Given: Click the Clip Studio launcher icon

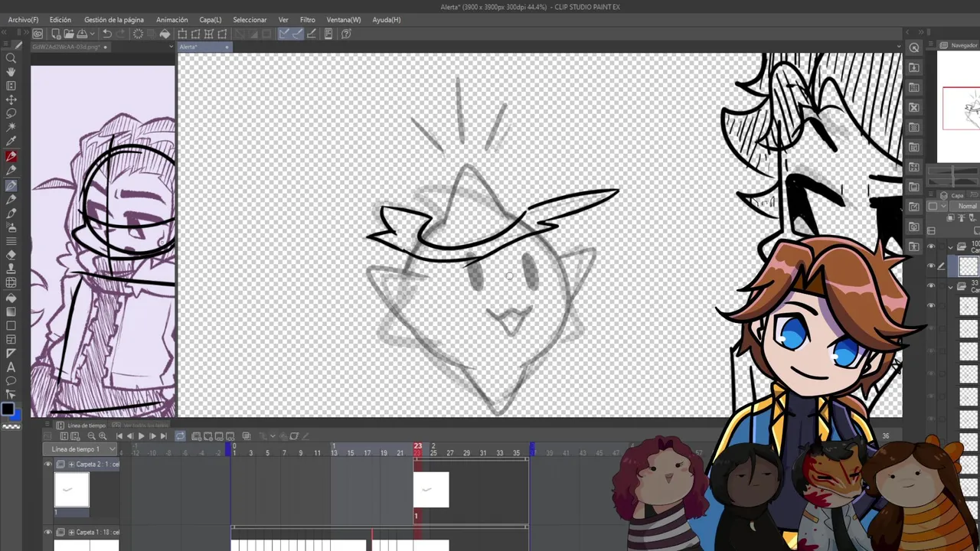Looking at the screenshot, I should click(38, 34).
